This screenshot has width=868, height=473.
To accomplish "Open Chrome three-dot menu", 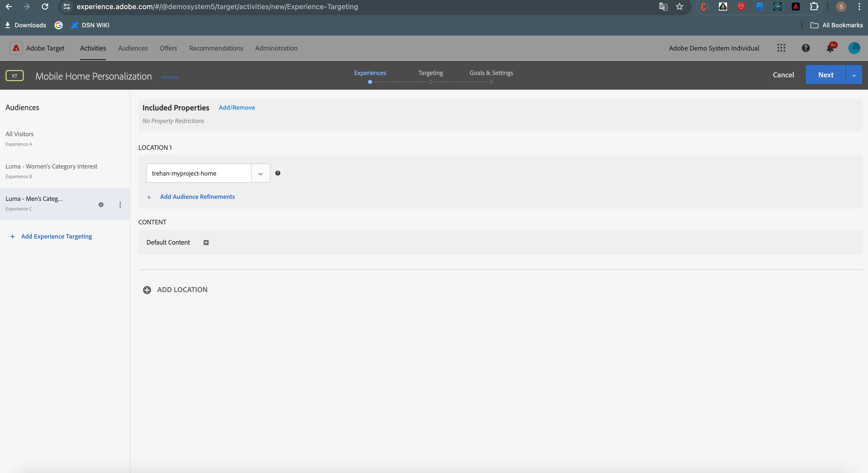I will coord(859,7).
